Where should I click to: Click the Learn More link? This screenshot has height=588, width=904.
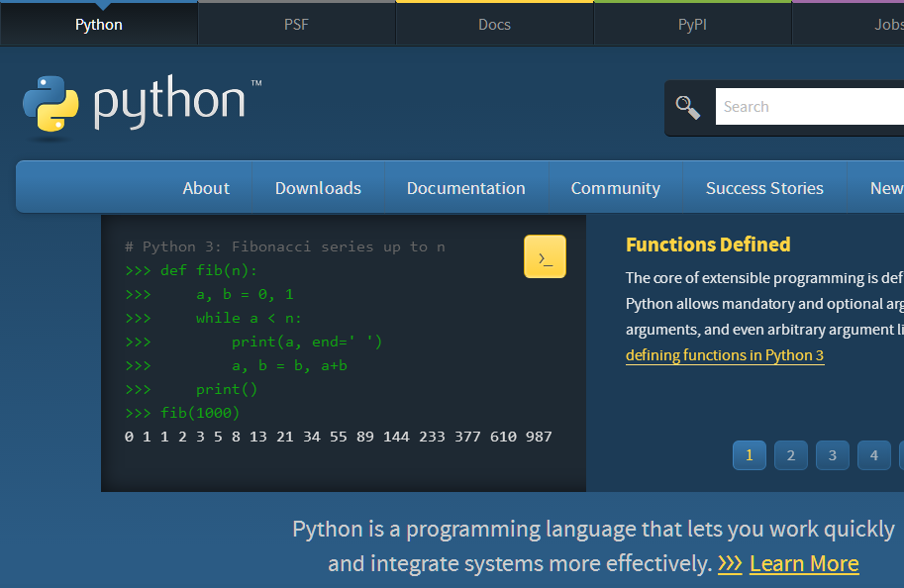click(804, 564)
